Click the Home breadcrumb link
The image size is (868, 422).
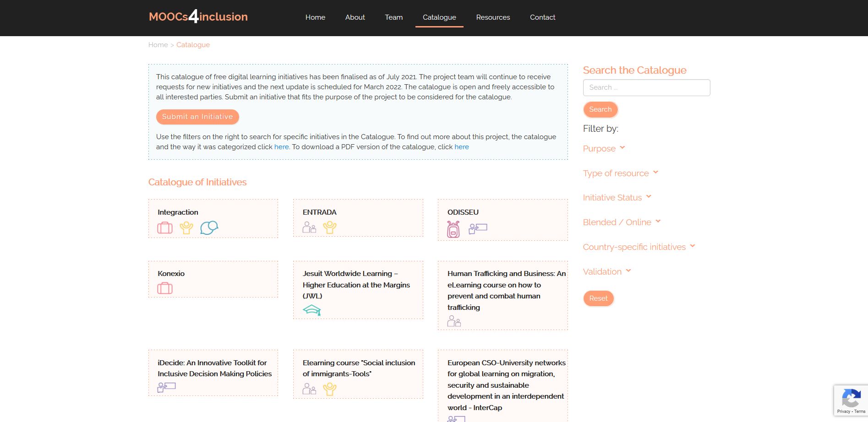[x=158, y=45]
